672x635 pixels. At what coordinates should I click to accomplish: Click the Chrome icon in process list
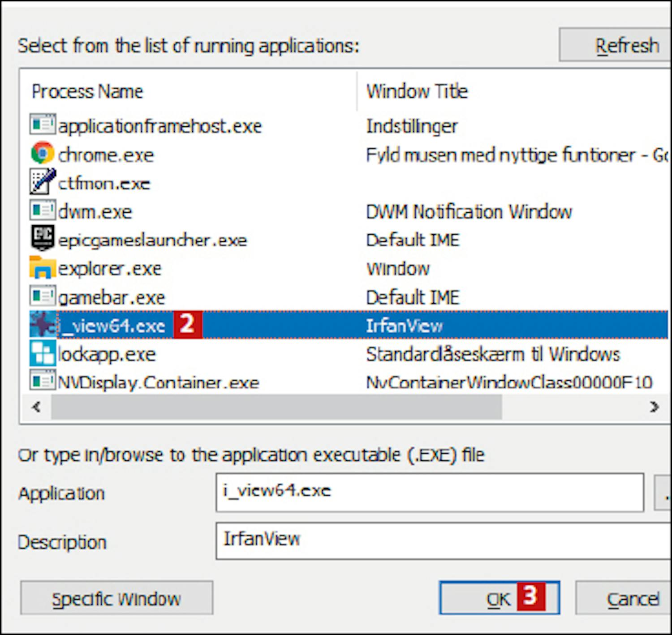43,153
